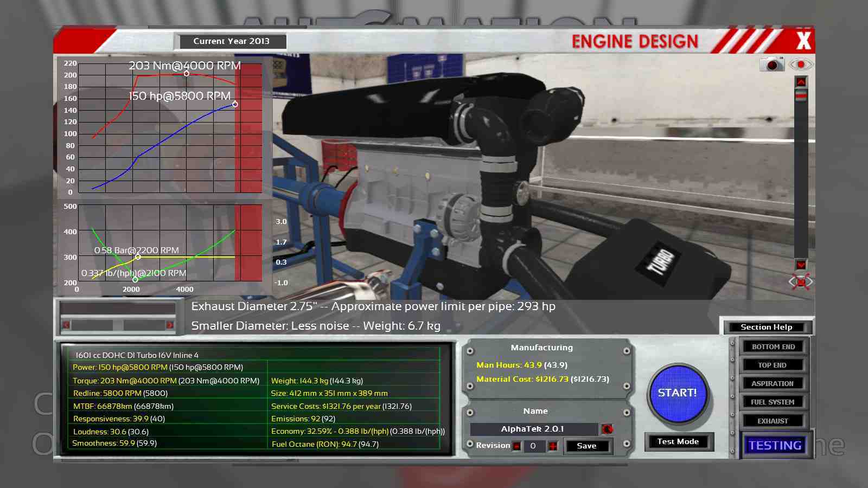868x488 pixels.
Task: Close Engine Design with the X
Action: coord(803,41)
